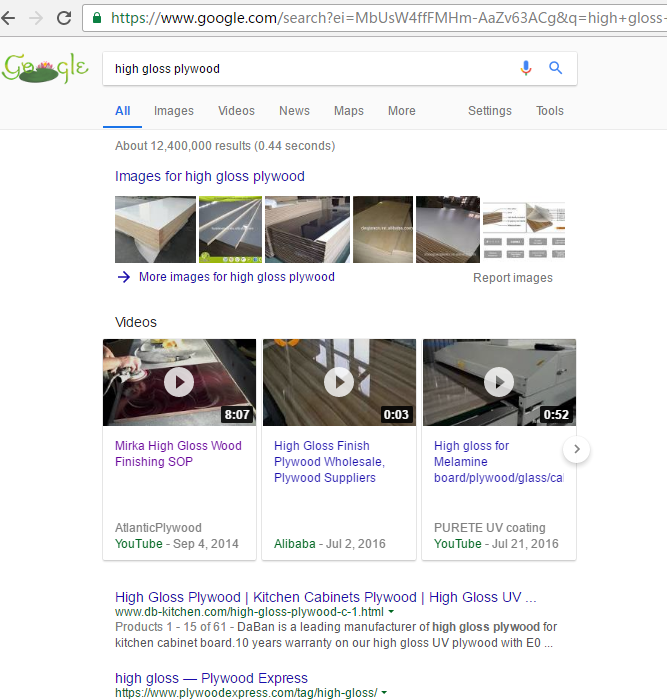
Task: Open the fifth white panel image thumbnail
Action: pos(448,230)
